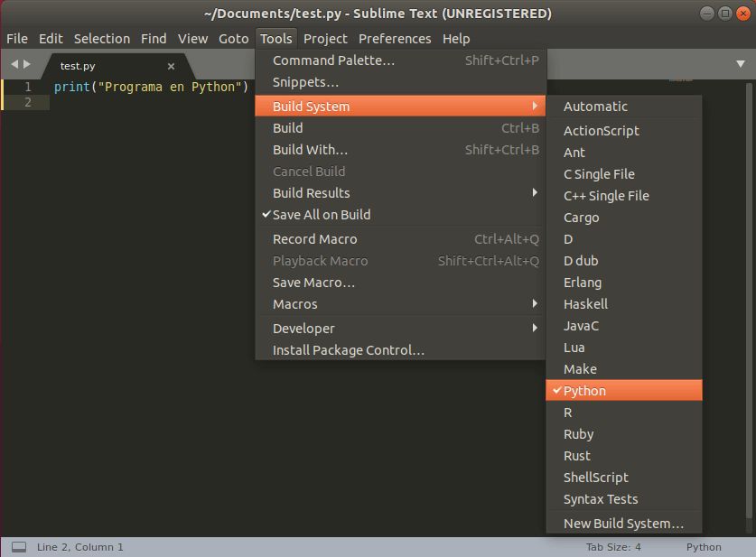Toggle Save All on Build option
756x557 pixels.
tap(401, 215)
